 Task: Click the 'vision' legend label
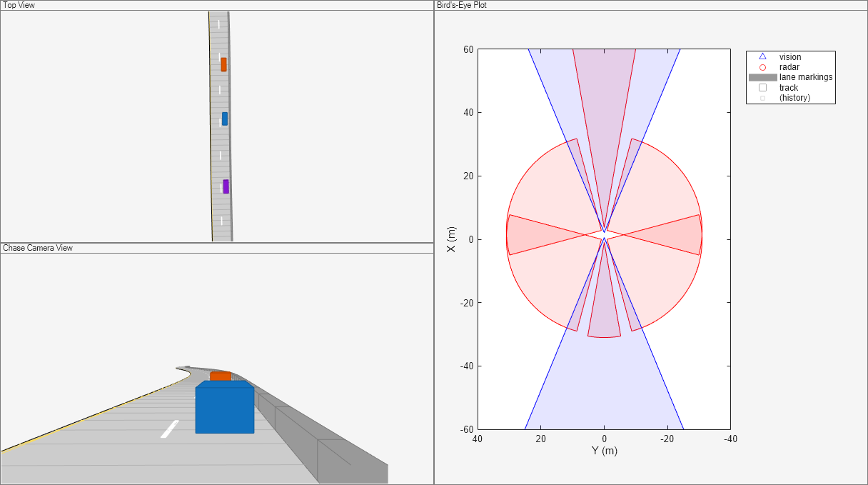[x=790, y=57]
